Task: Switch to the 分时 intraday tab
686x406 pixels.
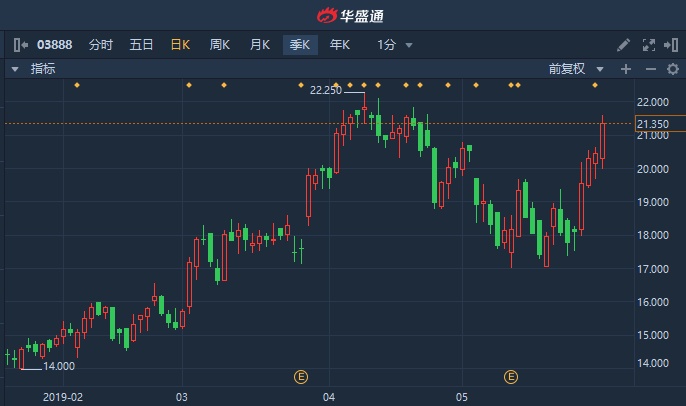Action: point(101,45)
